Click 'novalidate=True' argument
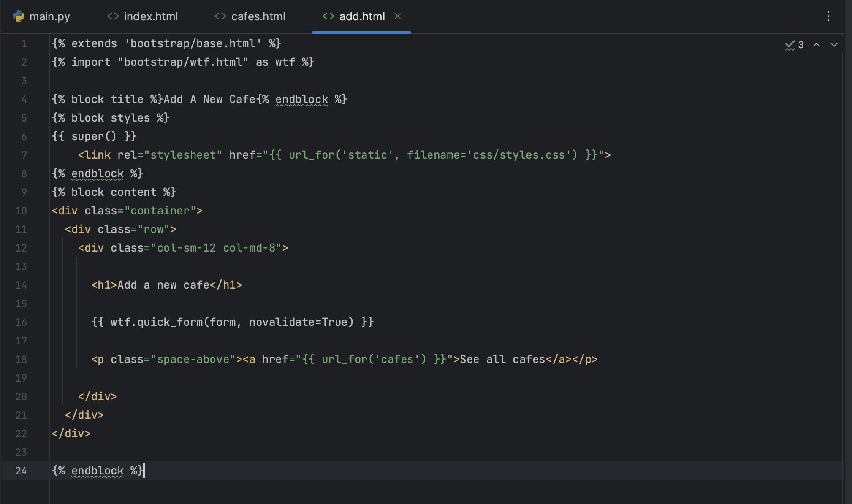 pos(298,322)
